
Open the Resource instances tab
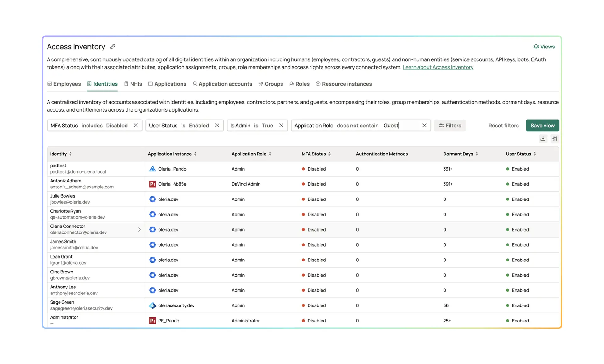pyautogui.click(x=344, y=84)
